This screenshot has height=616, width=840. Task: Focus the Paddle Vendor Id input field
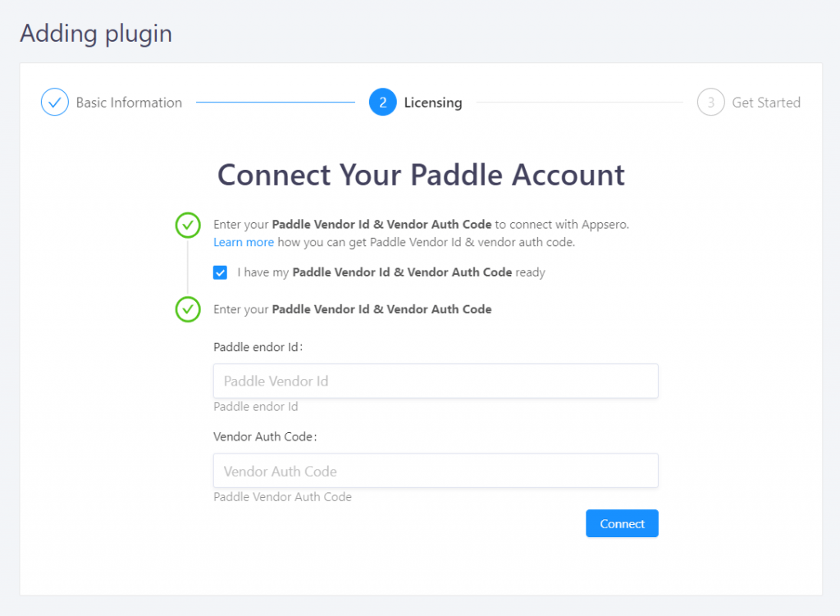(x=436, y=381)
